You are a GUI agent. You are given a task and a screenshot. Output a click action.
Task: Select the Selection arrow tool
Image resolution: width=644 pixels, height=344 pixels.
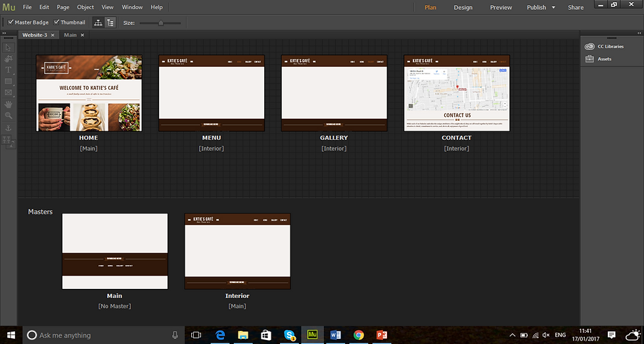point(8,48)
